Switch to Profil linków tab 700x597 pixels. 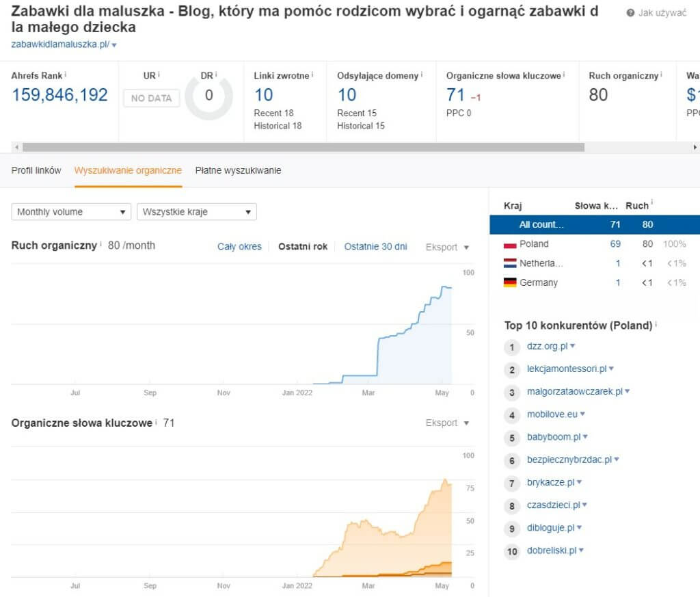coord(36,170)
